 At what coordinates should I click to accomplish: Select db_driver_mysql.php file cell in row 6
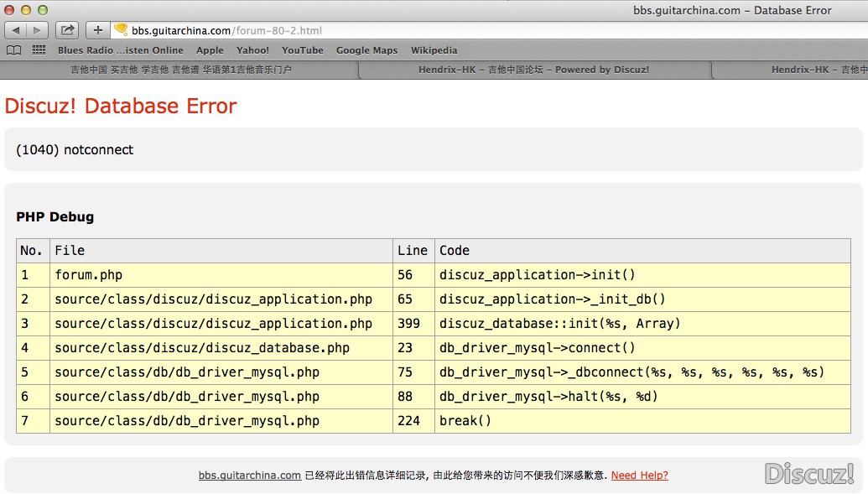(x=221, y=397)
